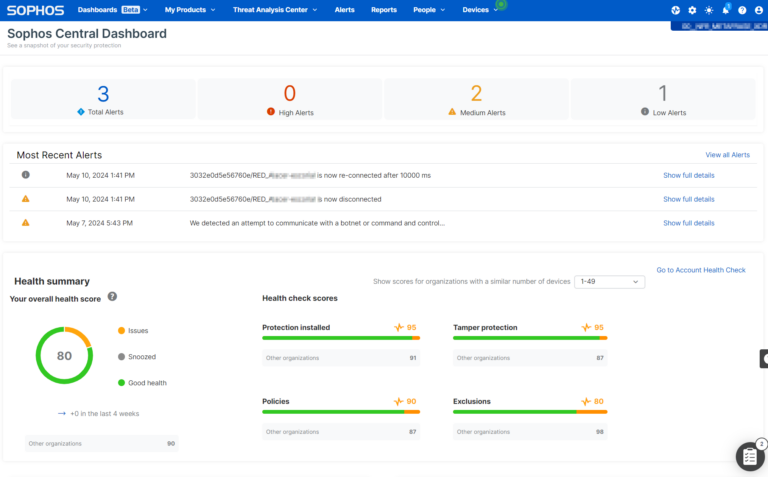
Task: Click the Low Alerts info icon
Action: click(645, 112)
